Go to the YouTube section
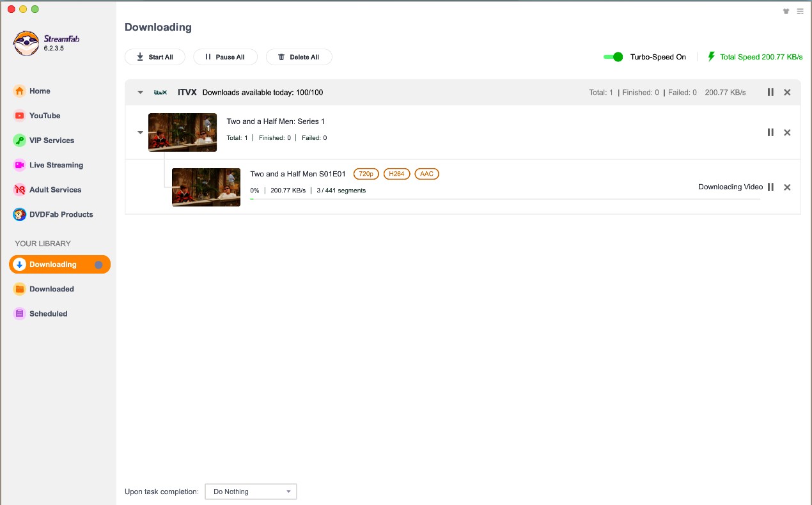The height and width of the screenshot is (505, 812). click(x=44, y=116)
